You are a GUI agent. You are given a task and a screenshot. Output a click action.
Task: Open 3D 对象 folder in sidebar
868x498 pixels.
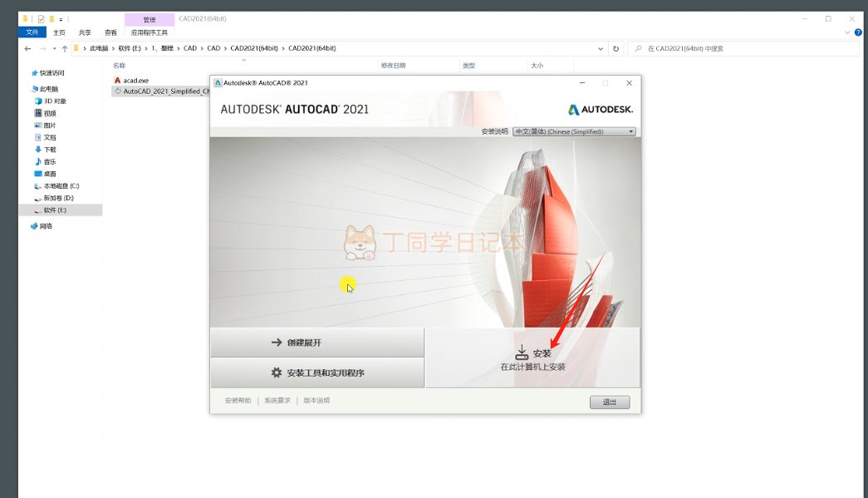[55, 101]
